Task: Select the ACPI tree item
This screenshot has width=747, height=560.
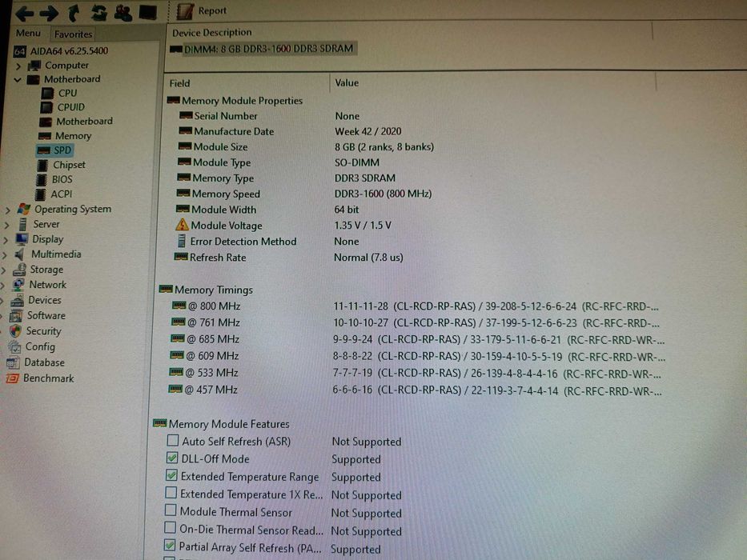Action: 54,194
